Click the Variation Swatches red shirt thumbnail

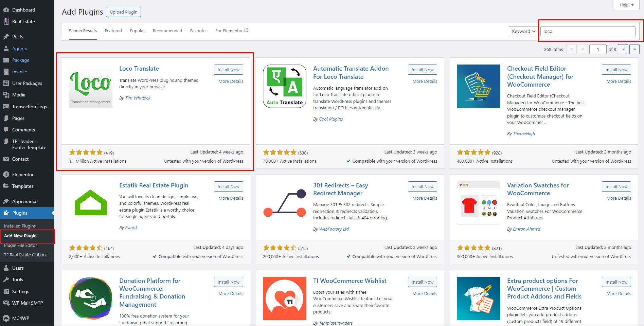click(x=479, y=203)
